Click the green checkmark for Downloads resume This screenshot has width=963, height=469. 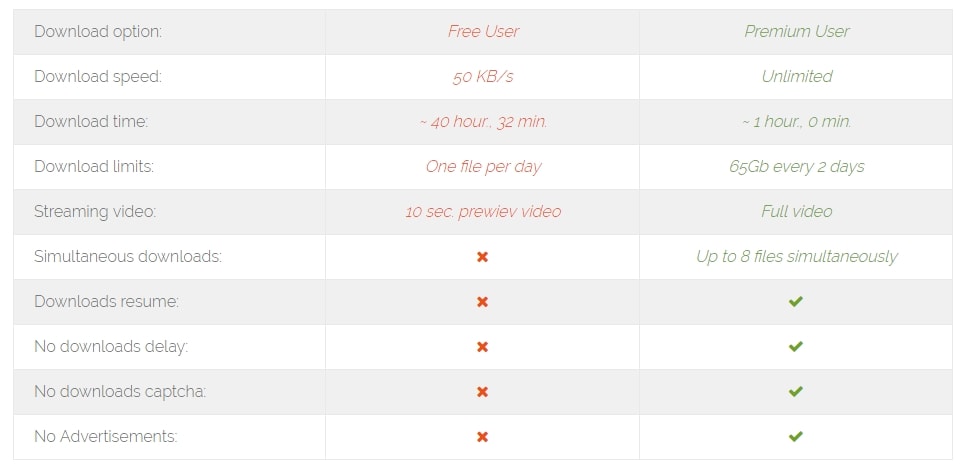[796, 302]
